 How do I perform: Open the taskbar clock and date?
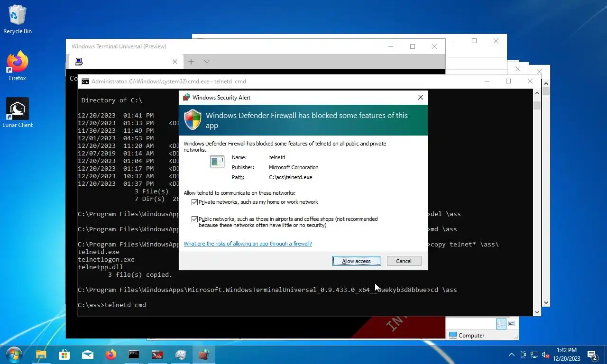point(567,355)
